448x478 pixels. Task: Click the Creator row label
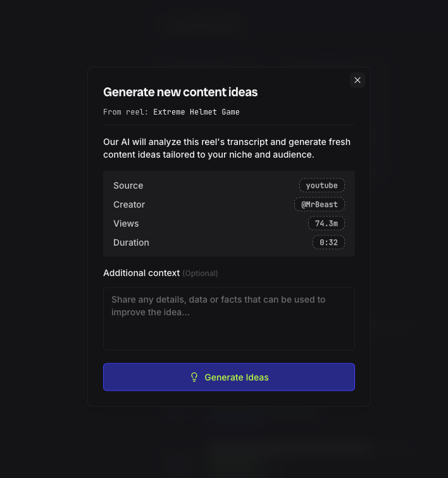click(129, 204)
